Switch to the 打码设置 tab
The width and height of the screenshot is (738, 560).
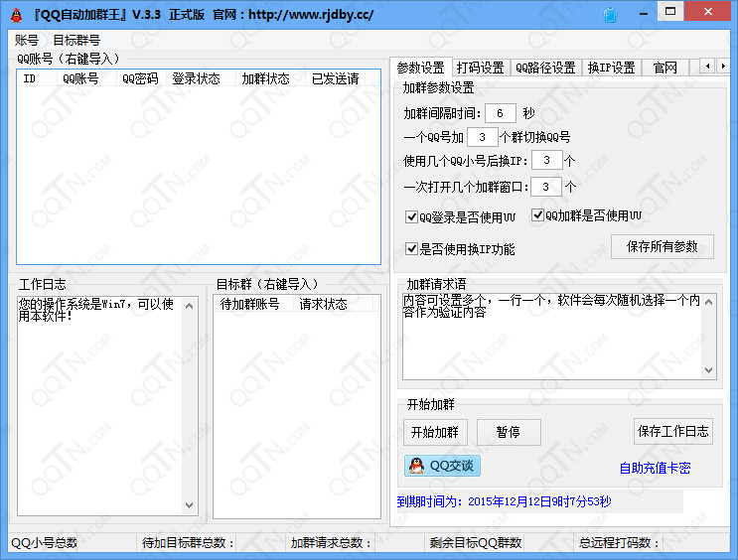(x=481, y=68)
